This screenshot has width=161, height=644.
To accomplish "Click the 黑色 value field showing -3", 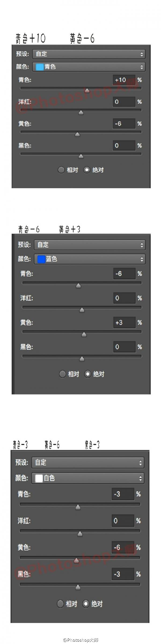I will coord(123,574).
